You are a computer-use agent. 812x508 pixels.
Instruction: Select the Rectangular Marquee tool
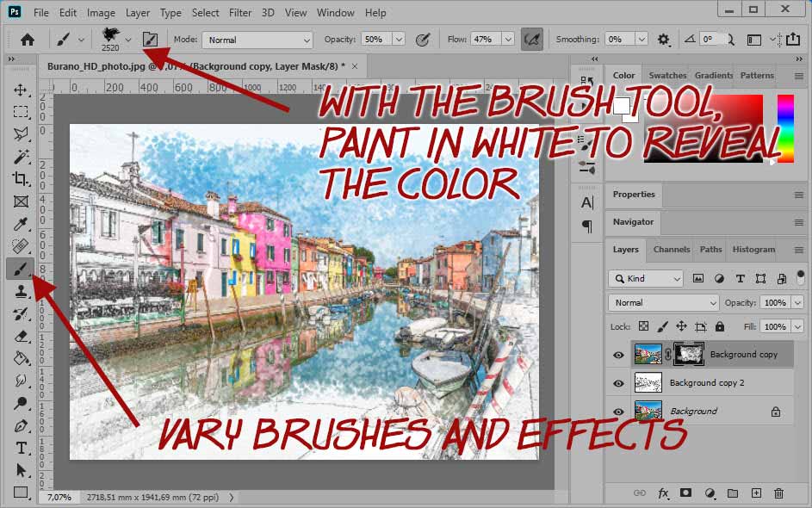click(20, 112)
